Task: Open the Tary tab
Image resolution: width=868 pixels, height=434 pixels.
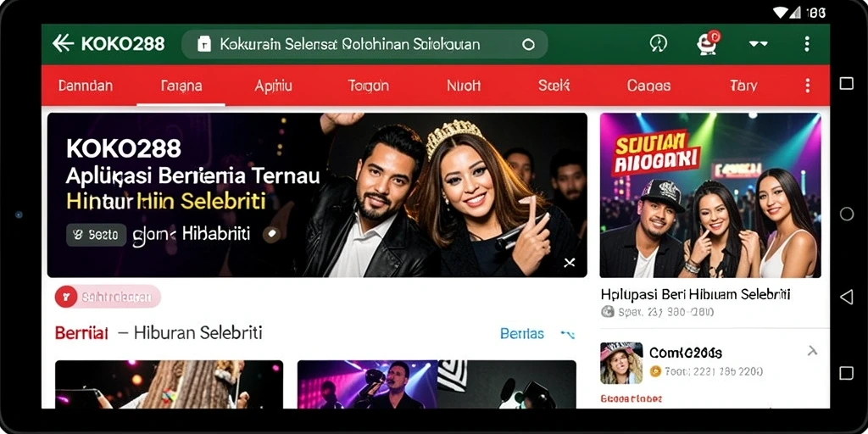Action: 743,86
